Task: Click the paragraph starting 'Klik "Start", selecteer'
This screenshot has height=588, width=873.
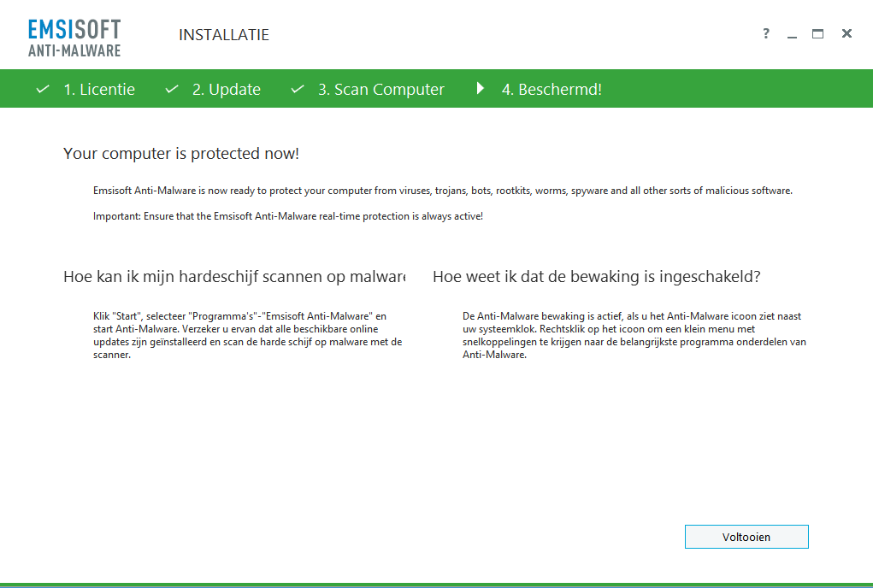Action: click(x=248, y=335)
